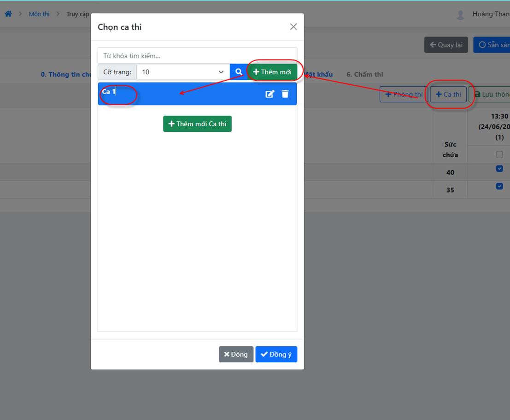Click the Cỡ trang label
This screenshot has height=420, width=510.
click(117, 72)
